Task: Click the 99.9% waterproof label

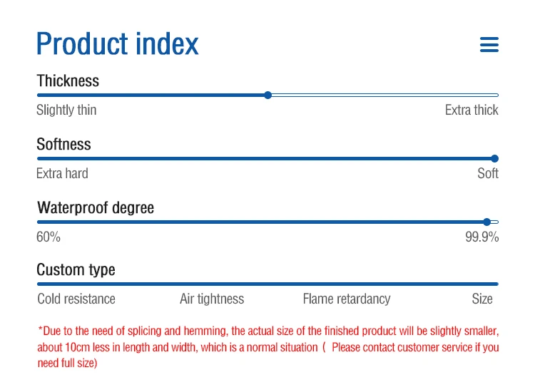Action: coord(482,237)
